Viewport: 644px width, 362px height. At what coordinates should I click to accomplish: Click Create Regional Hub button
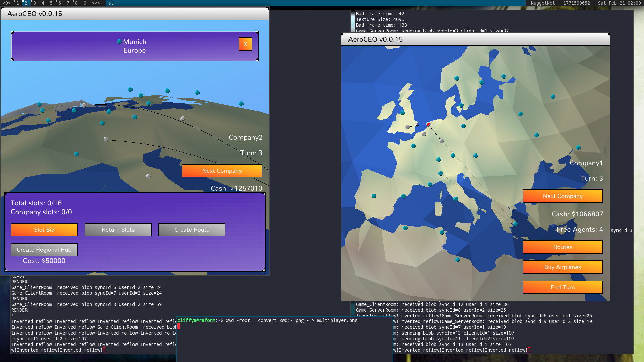click(44, 250)
